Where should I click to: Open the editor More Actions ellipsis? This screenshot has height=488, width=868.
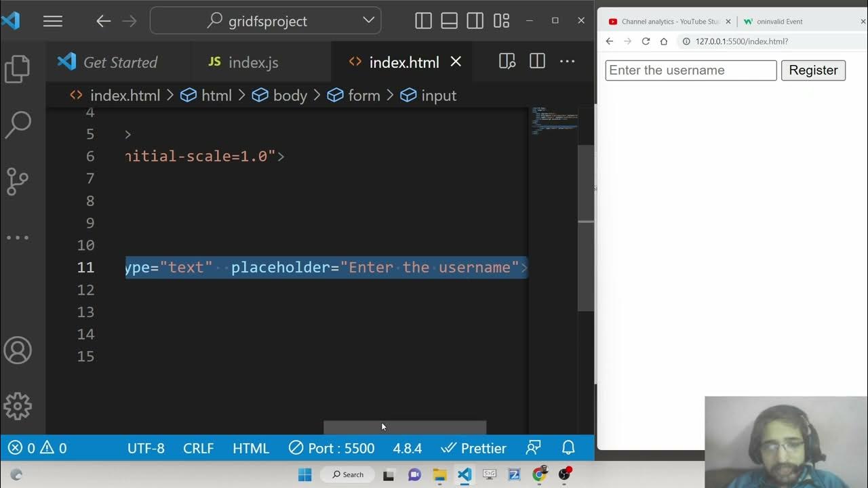pyautogui.click(x=567, y=62)
